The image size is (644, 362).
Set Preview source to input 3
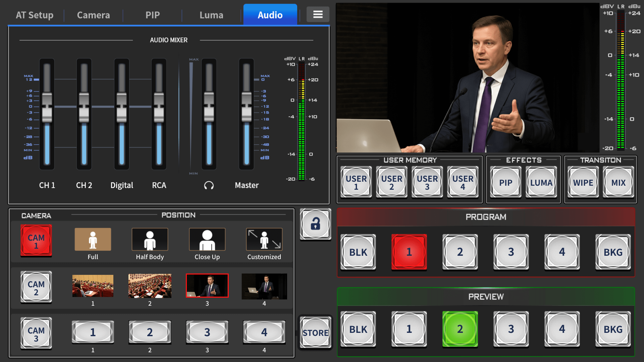tap(511, 329)
